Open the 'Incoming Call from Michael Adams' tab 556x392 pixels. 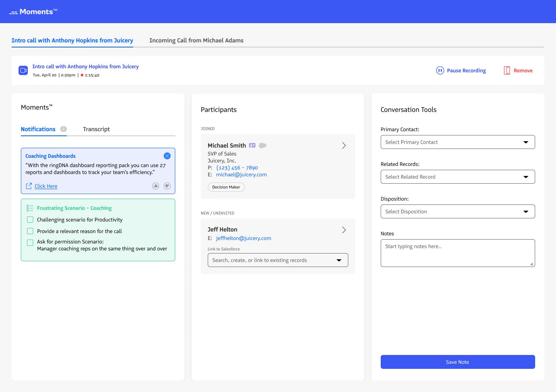point(197,41)
